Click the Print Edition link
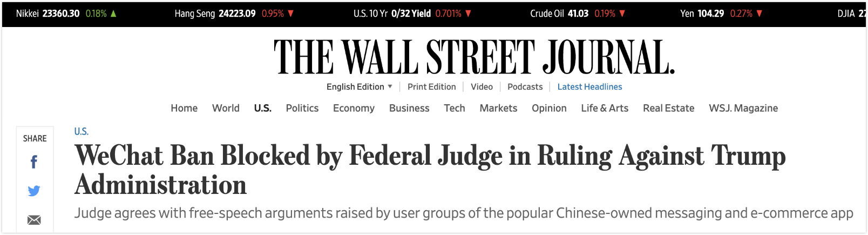The width and height of the screenshot is (868, 235). (431, 86)
